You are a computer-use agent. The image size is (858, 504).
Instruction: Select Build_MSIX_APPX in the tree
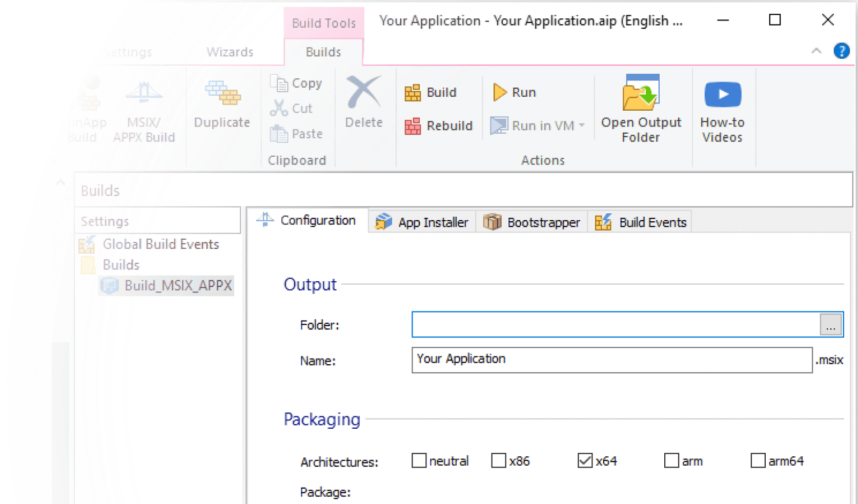pos(167,285)
